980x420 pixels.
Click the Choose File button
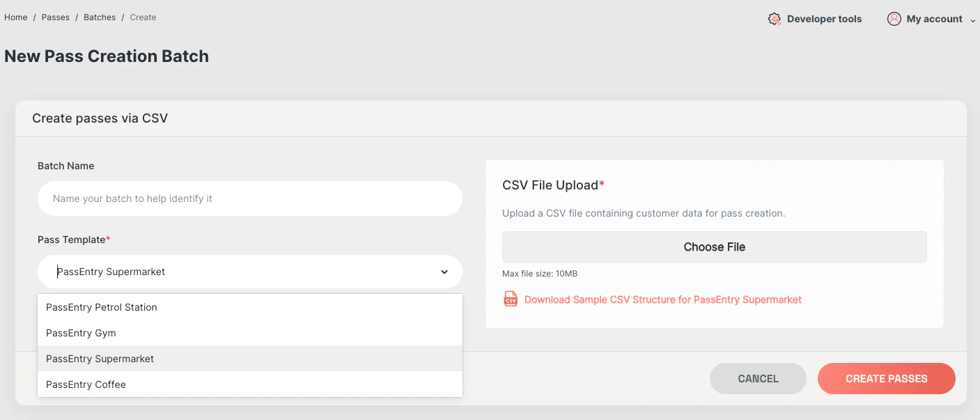(715, 247)
